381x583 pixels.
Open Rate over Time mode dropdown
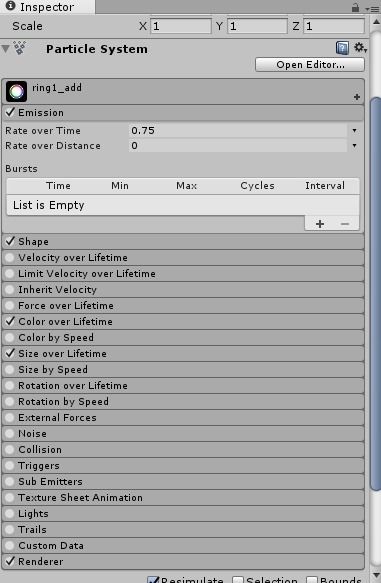354,131
